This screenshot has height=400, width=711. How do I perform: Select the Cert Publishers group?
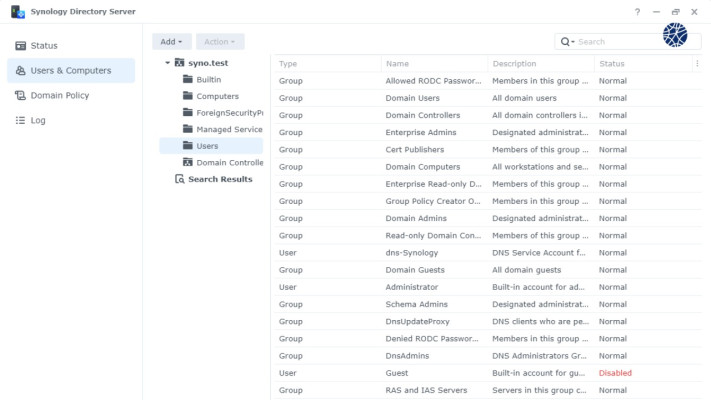(488, 150)
